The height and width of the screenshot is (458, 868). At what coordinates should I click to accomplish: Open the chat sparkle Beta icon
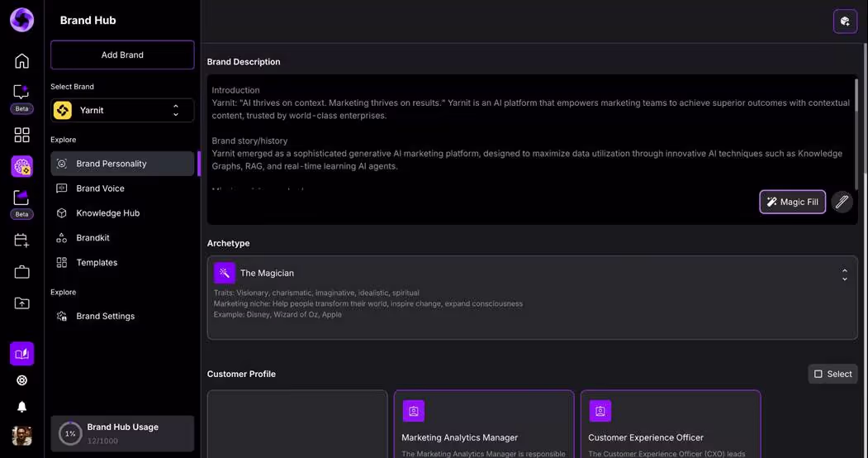21,92
